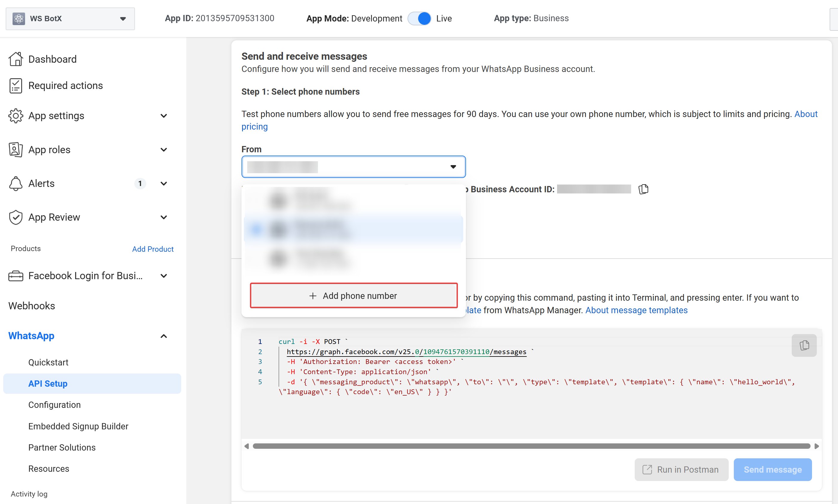Click the Facebook Login briefcase icon
The image size is (838, 504).
[16, 276]
